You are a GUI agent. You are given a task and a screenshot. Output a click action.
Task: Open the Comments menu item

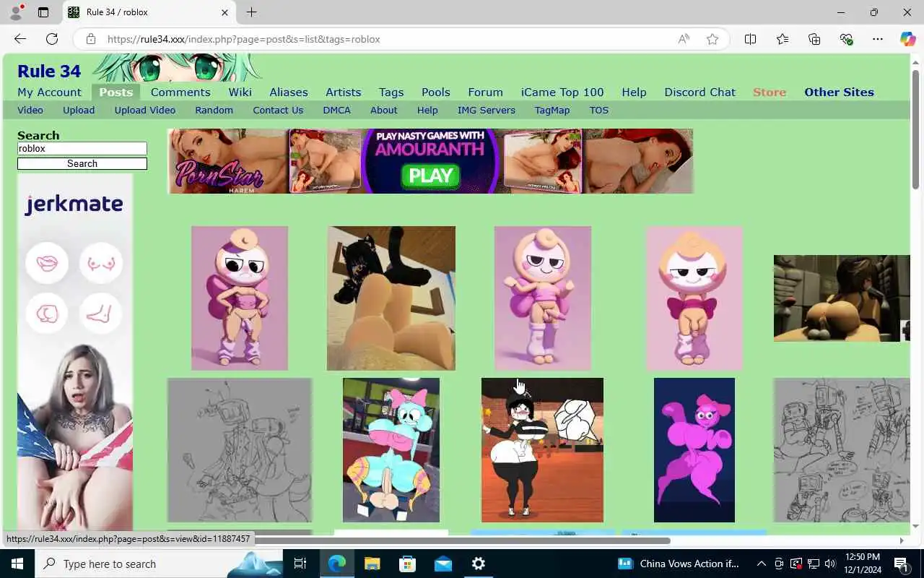(x=180, y=92)
